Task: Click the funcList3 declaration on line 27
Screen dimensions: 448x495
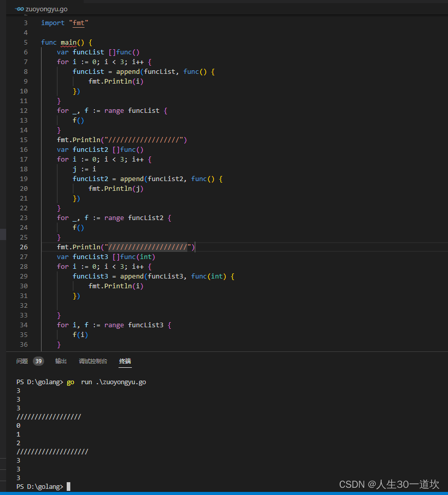Action: click(106, 256)
